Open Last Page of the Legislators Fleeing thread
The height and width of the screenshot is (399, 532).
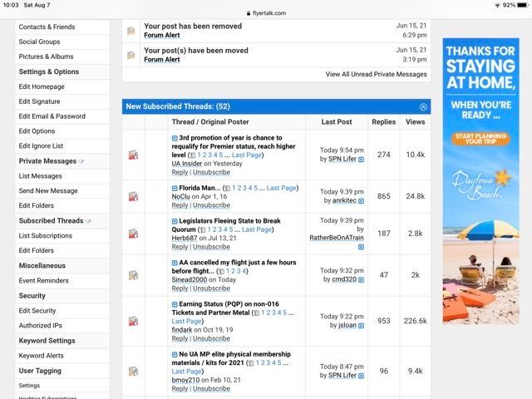pyautogui.click(x=257, y=229)
